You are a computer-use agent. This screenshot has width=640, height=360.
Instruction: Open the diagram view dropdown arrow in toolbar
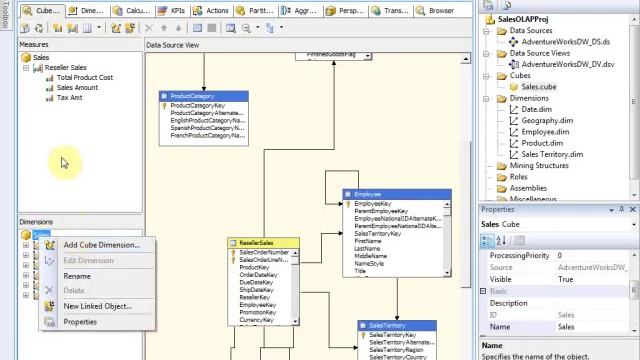(281, 28)
